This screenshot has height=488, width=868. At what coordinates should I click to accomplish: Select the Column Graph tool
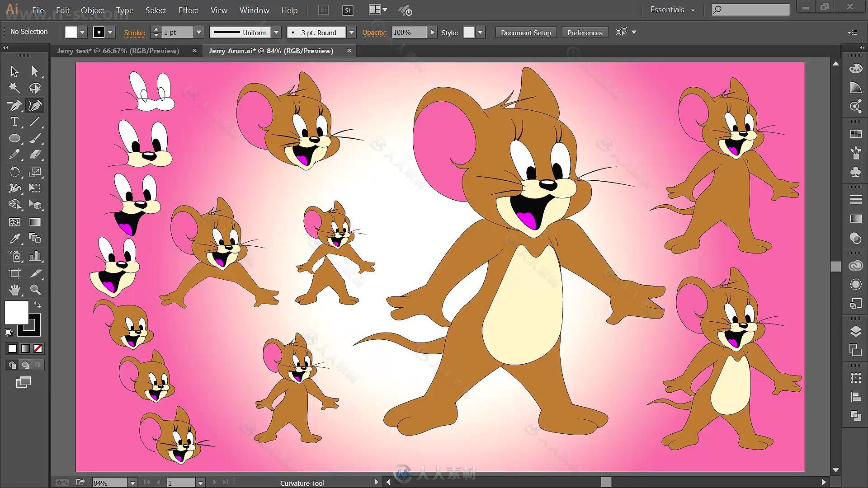(x=35, y=256)
